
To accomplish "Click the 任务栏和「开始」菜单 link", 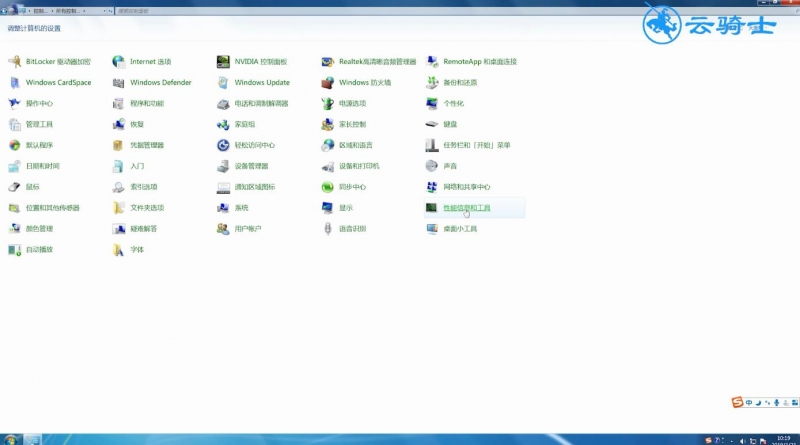I will (x=477, y=145).
